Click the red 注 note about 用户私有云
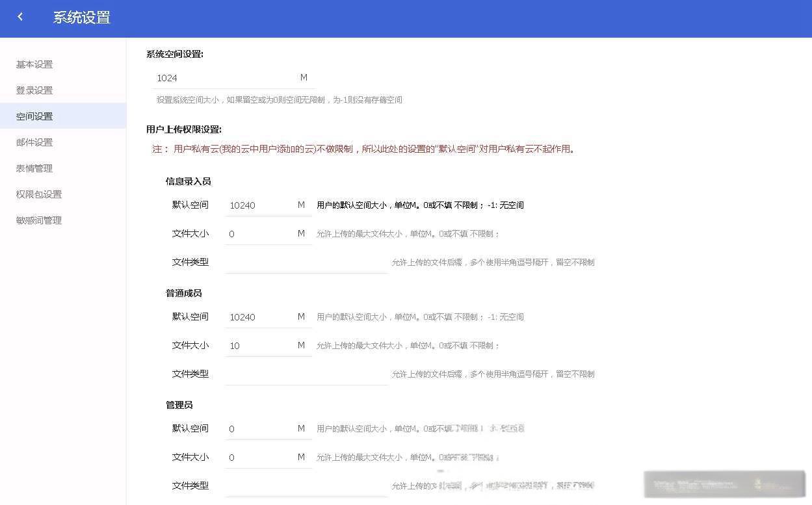This screenshot has height=505, width=812. (363, 149)
